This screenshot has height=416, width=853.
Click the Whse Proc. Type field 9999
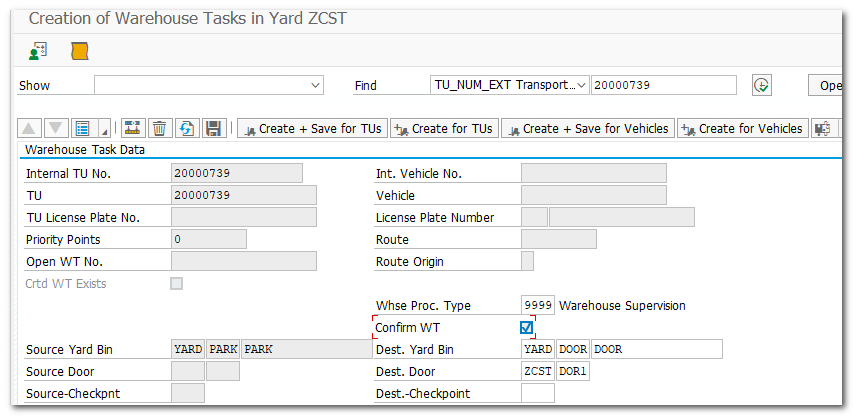[537, 305]
